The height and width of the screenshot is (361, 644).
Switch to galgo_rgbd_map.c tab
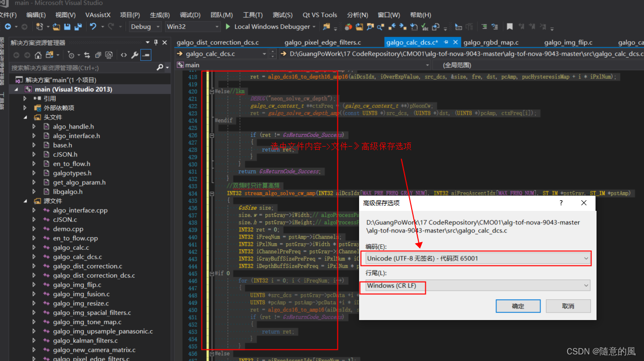(x=491, y=42)
